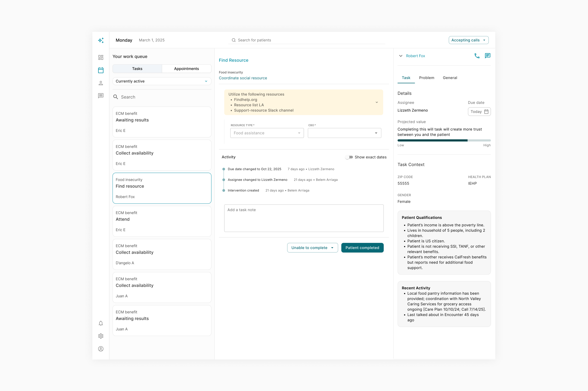The image size is (588, 391).
Task: Click the Add a task note field
Action: coord(304,218)
